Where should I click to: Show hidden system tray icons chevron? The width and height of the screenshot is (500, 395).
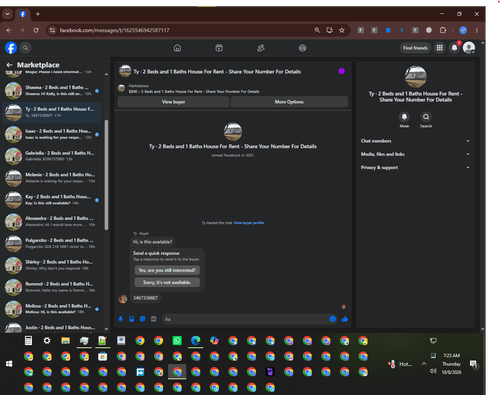[x=424, y=364]
